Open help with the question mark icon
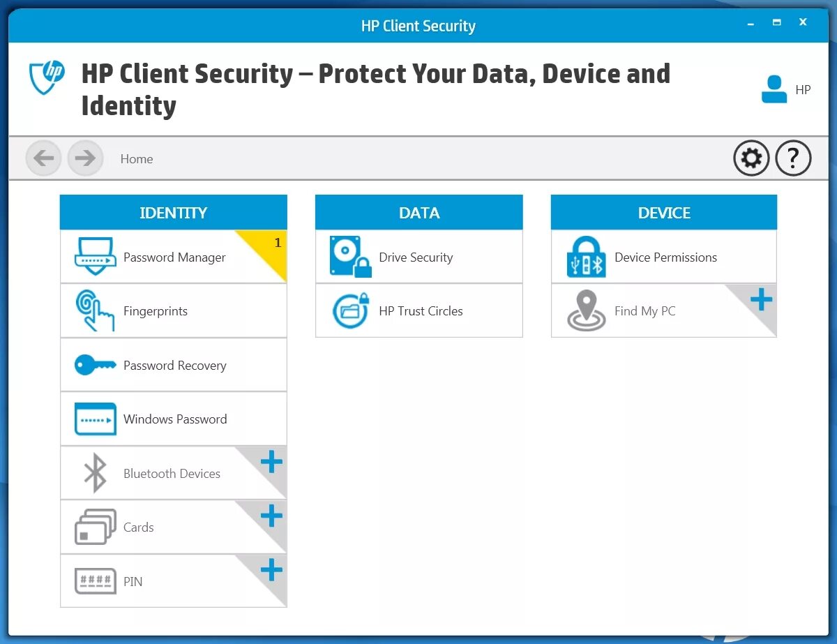This screenshot has width=837, height=644. pos(793,158)
